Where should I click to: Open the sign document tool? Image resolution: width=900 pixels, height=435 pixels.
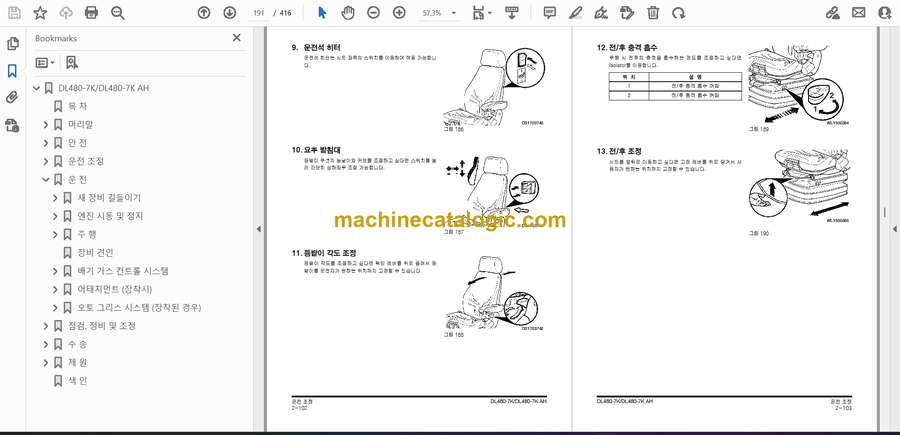tap(602, 13)
